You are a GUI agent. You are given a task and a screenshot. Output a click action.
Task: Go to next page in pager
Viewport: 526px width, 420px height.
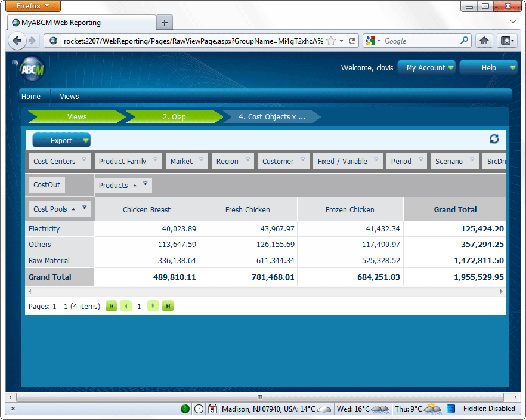(153, 306)
